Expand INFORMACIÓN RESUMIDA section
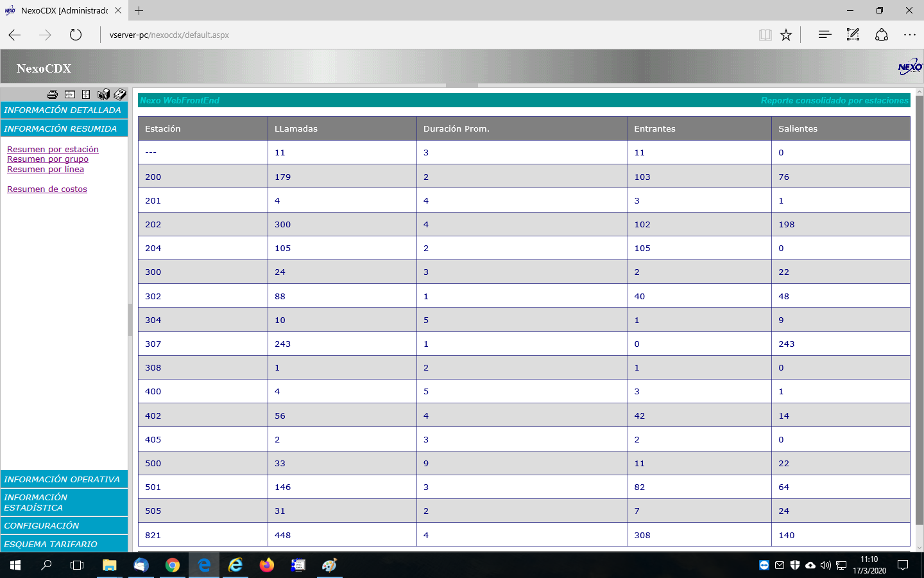 (x=64, y=128)
